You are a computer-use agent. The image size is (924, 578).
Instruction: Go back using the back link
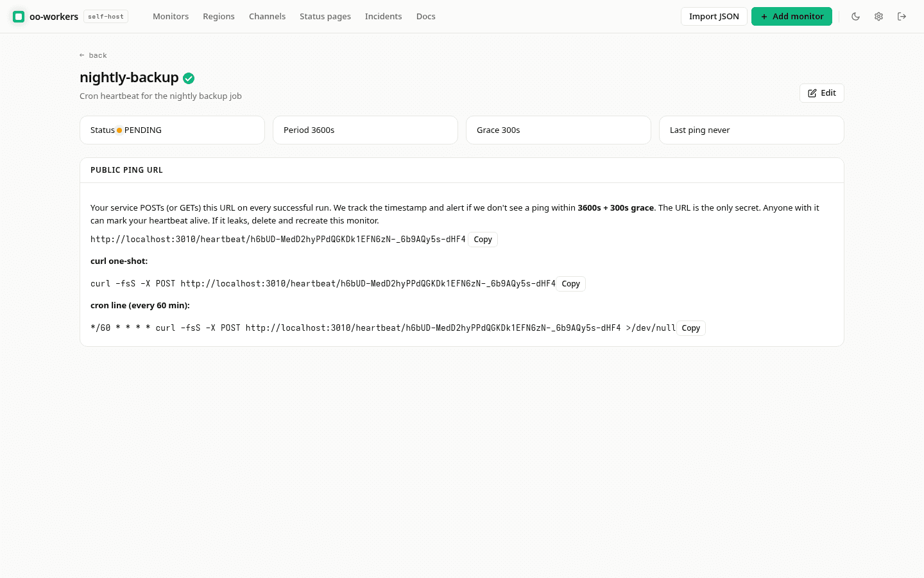coord(93,55)
